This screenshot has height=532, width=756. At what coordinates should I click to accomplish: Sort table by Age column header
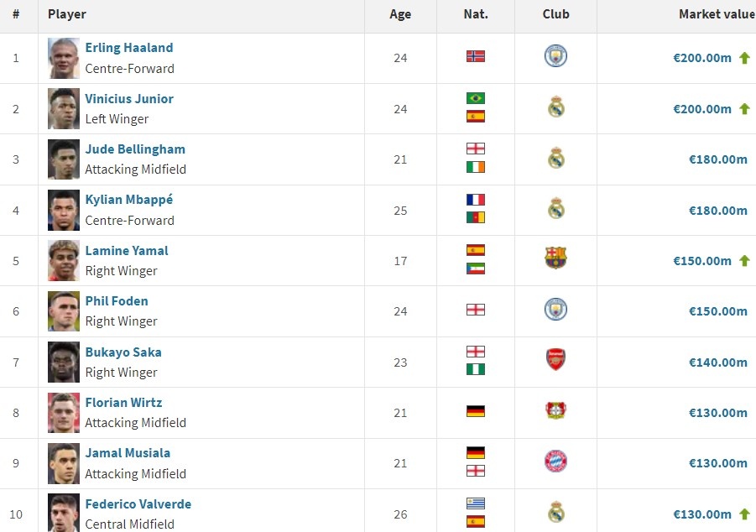pyautogui.click(x=400, y=14)
